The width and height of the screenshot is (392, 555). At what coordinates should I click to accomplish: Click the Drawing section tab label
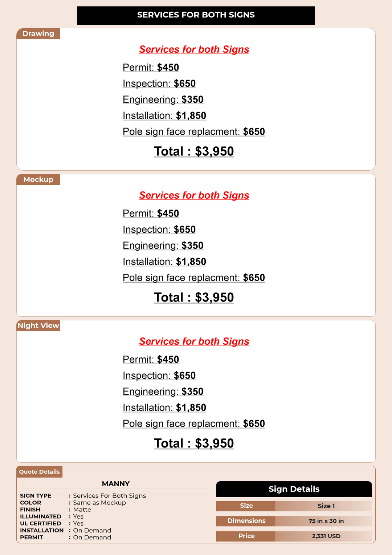point(38,34)
